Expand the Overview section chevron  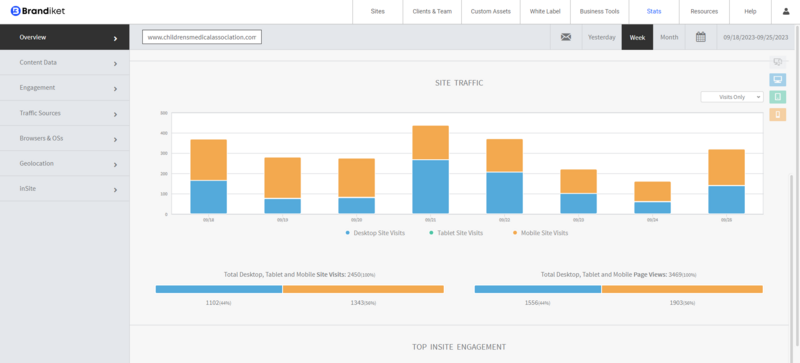tap(115, 39)
